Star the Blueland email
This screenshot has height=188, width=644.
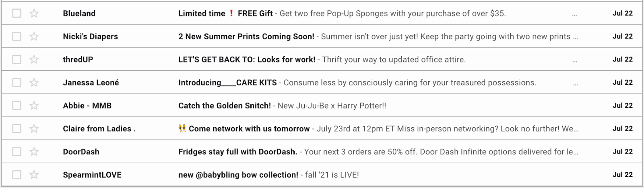(x=34, y=13)
